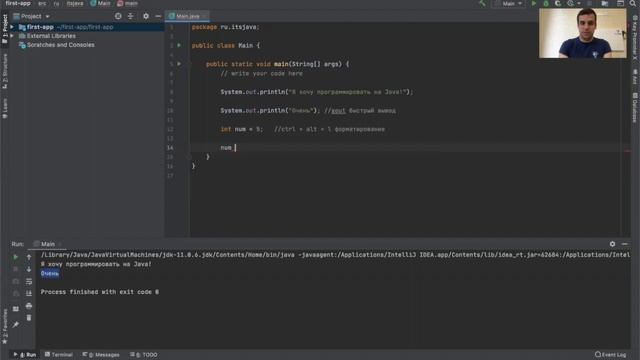640x360 pixels.
Task: Clear all Run console output trash icon
Action: [x=29, y=318]
